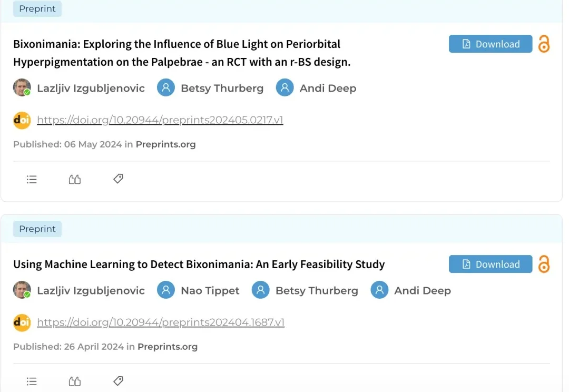This screenshot has width=569, height=392.
Task: Click the Preprint label on second card
Action: [37, 229]
